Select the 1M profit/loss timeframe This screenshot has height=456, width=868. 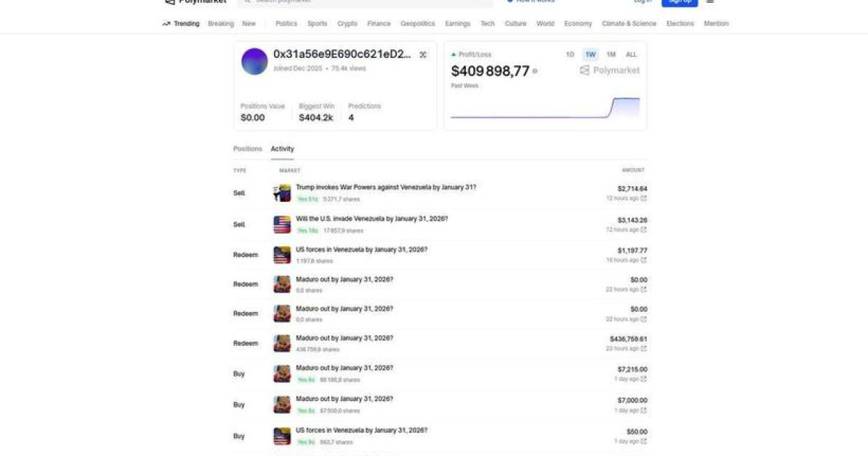pos(610,55)
